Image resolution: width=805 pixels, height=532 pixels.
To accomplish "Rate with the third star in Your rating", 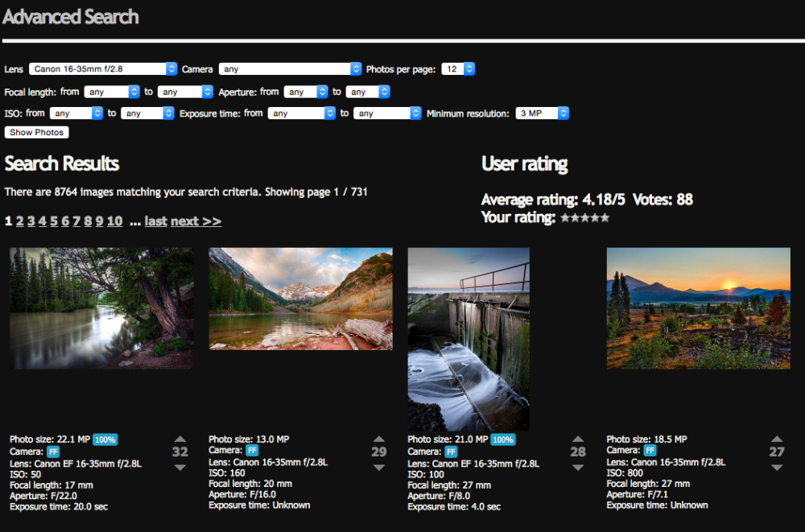I will (x=585, y=218).
